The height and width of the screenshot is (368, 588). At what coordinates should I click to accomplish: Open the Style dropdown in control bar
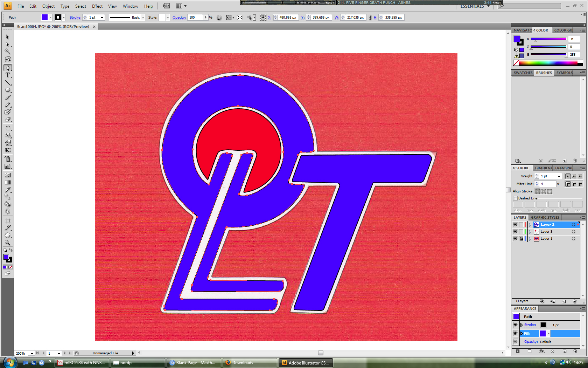[168, 18]
